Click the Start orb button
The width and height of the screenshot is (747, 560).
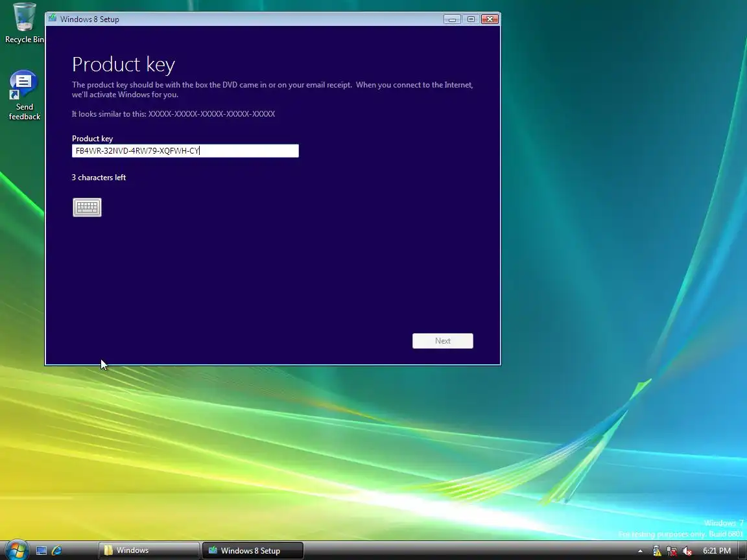17,550
